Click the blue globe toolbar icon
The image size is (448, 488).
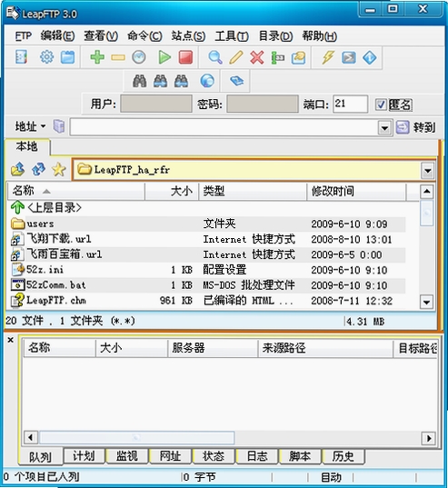(x=207, y=81)
